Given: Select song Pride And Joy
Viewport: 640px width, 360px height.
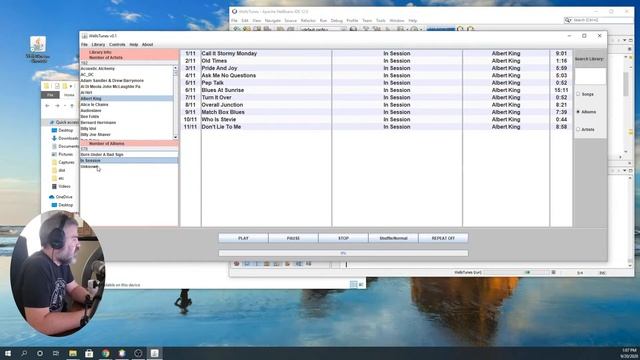Looking at the screenshot, I should tap(219, 68).
